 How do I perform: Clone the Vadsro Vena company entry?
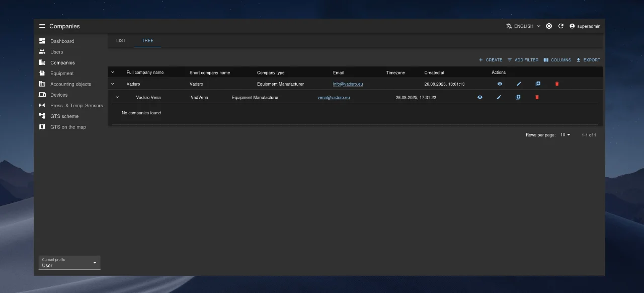518,97
